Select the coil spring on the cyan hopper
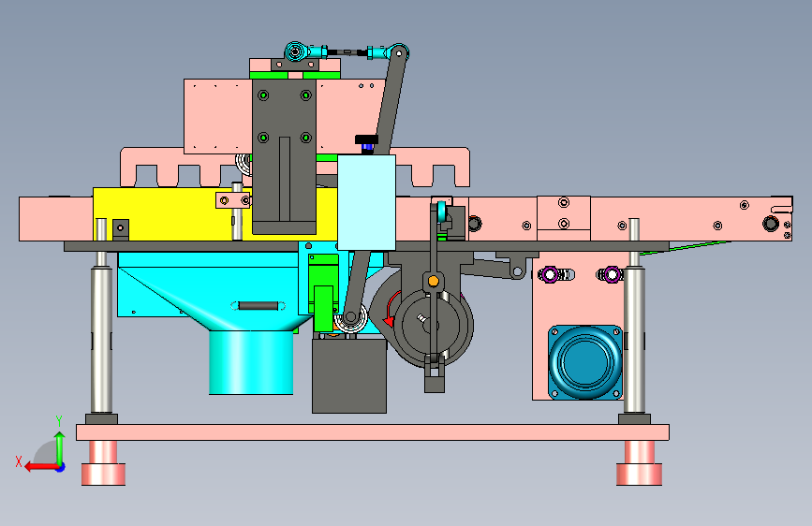Screen dimensions: 812x526 point(258,305)
